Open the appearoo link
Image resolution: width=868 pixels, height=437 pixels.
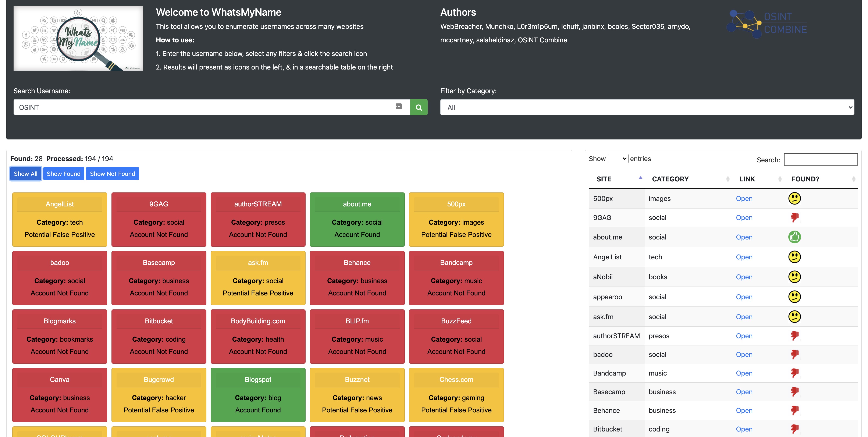point(744,297)
